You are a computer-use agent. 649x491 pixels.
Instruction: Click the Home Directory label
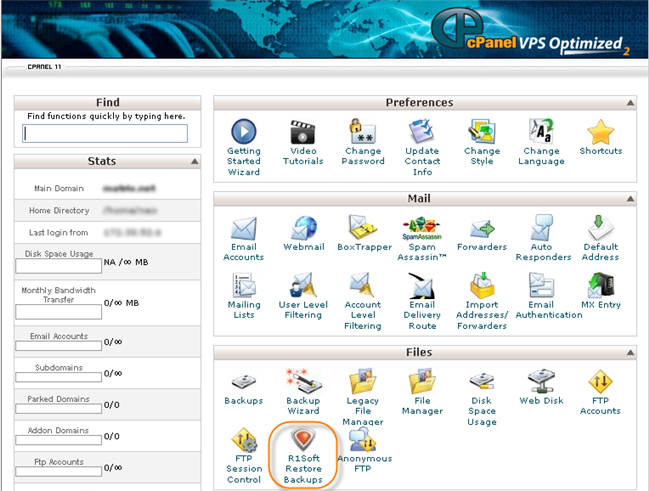(x=59, y=210)
